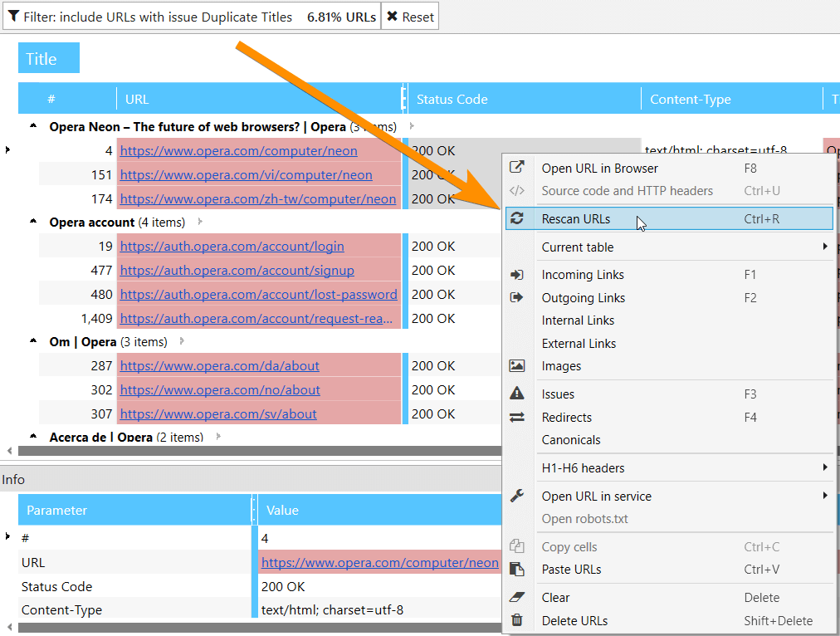Select Images in the context menu
This screenshot has height=636, width=840.
669,366
